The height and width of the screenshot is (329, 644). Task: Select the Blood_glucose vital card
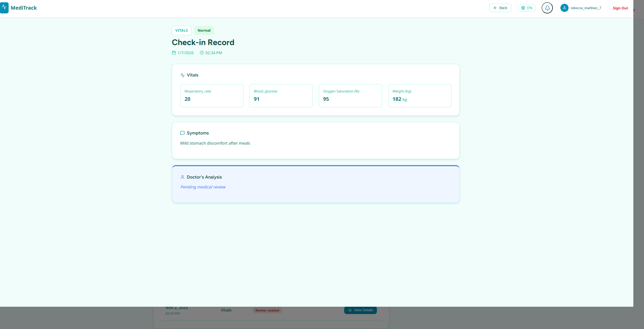tap(281, 96)
